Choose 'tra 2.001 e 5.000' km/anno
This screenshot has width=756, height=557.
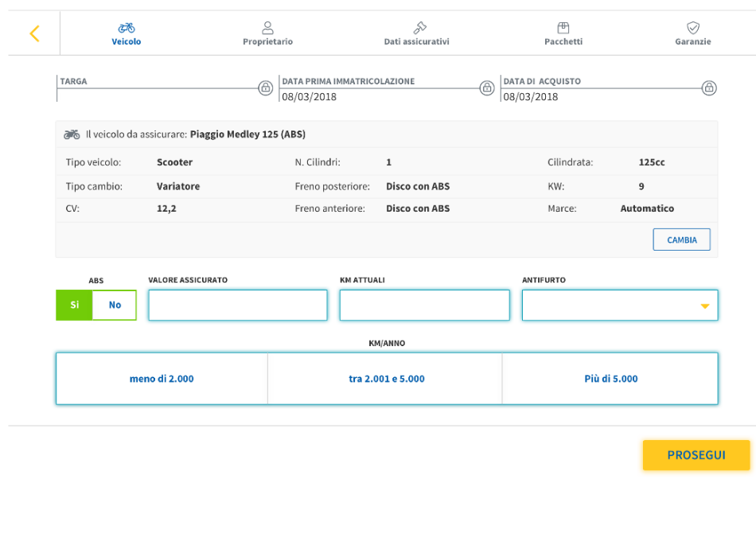(x=386, y=379)
